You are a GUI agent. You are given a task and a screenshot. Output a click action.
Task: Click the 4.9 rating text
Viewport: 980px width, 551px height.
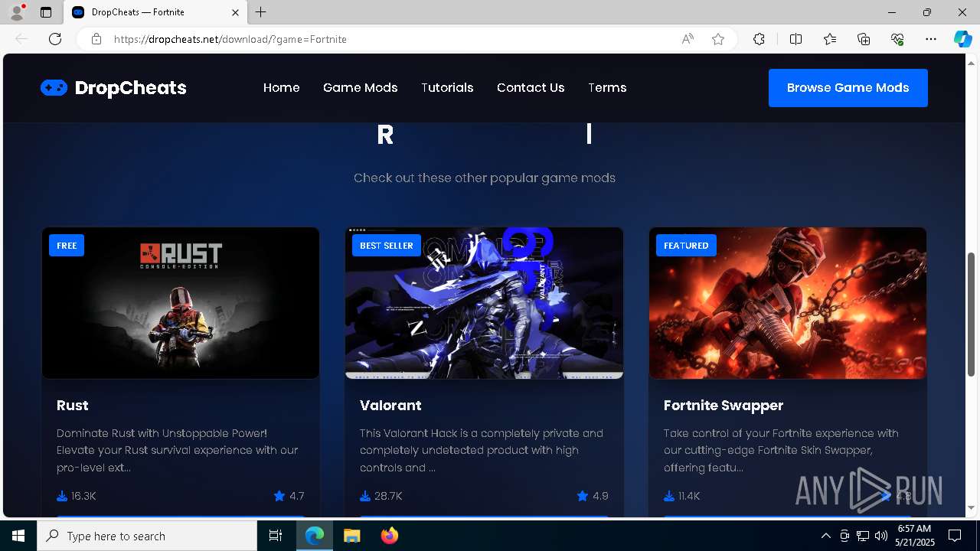(x=601, y=496)
